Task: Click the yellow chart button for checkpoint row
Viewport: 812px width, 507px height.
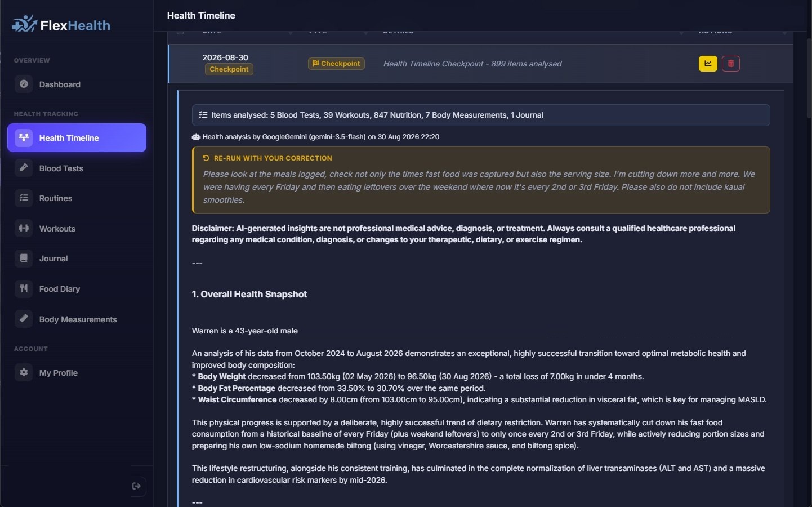Action: click(708, 64)
